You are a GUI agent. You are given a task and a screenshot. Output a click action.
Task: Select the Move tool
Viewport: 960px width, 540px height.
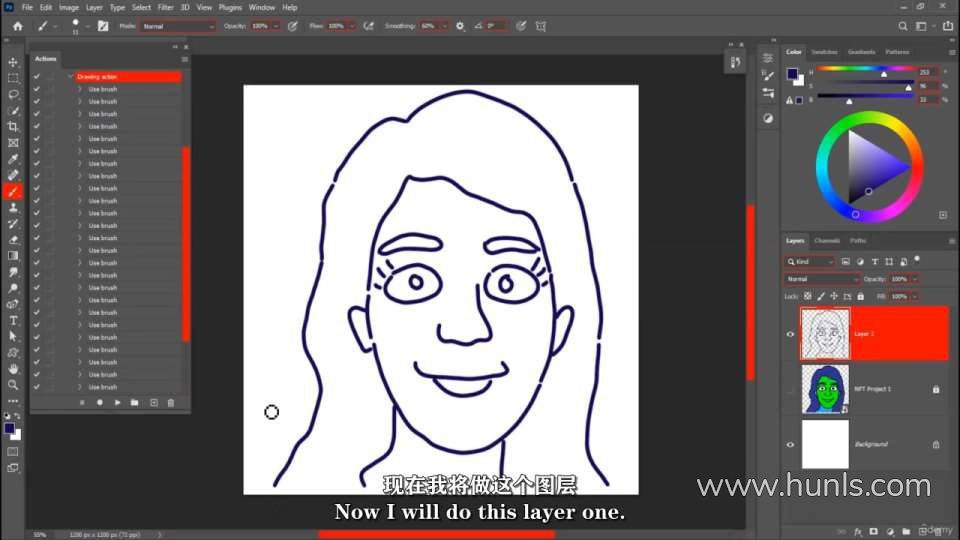pos(13,62)
